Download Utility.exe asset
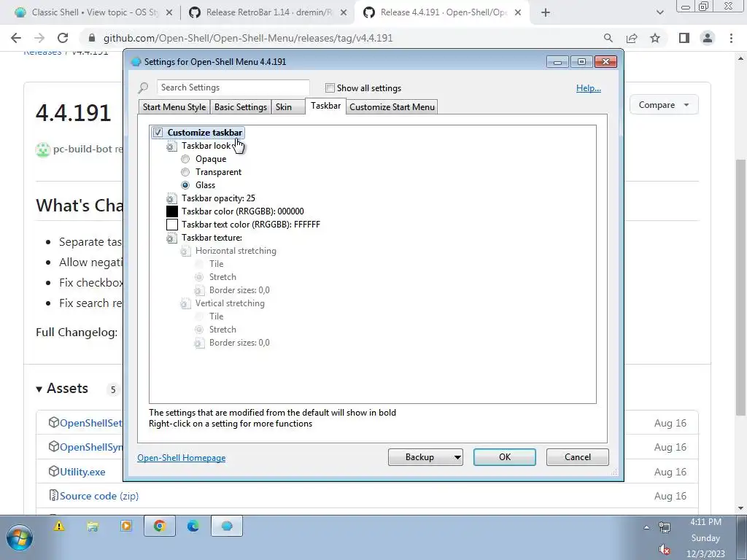Screen dimensions: 747x560 point(82,472)
